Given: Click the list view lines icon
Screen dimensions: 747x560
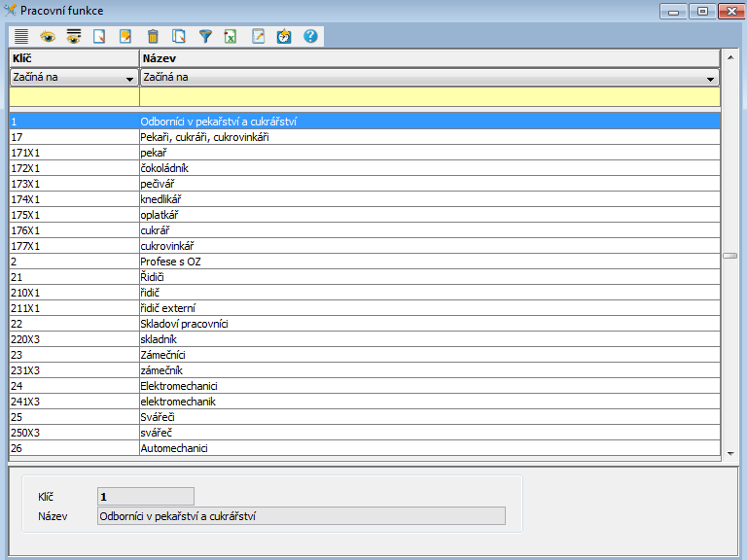Looking at the screenshot, I should pos(20,36).
